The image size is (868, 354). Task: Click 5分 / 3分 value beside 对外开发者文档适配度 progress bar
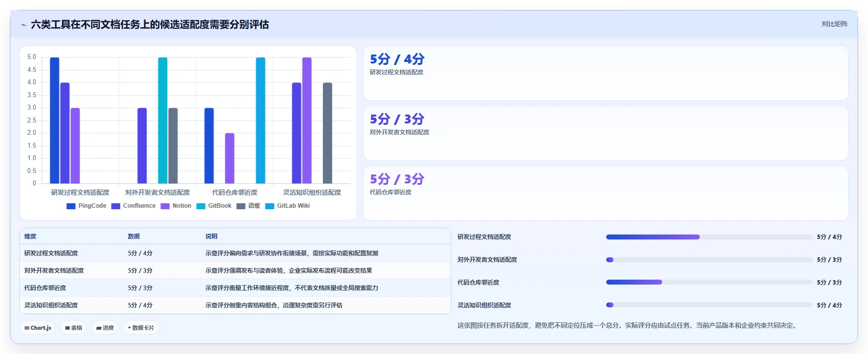point(829,260)
